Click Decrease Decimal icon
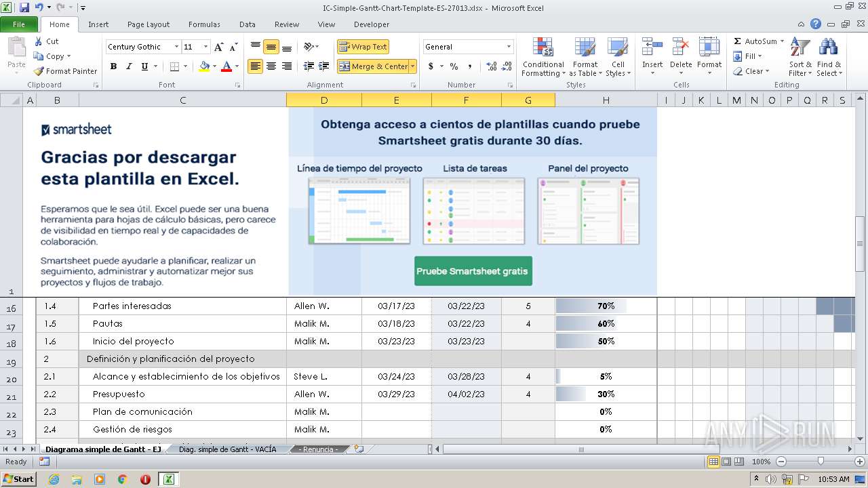Image resolution: width=868 pixels, height=488 pixels. click(508, 66)
